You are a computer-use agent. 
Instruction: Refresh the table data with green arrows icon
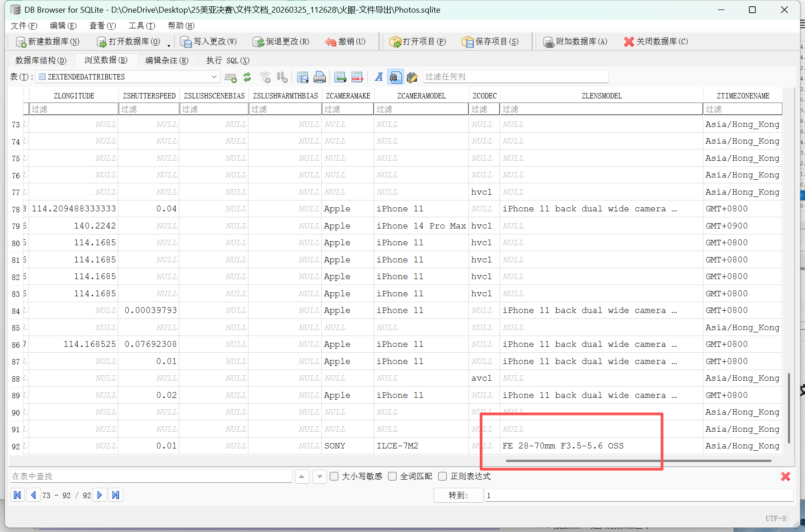(247, 77)
